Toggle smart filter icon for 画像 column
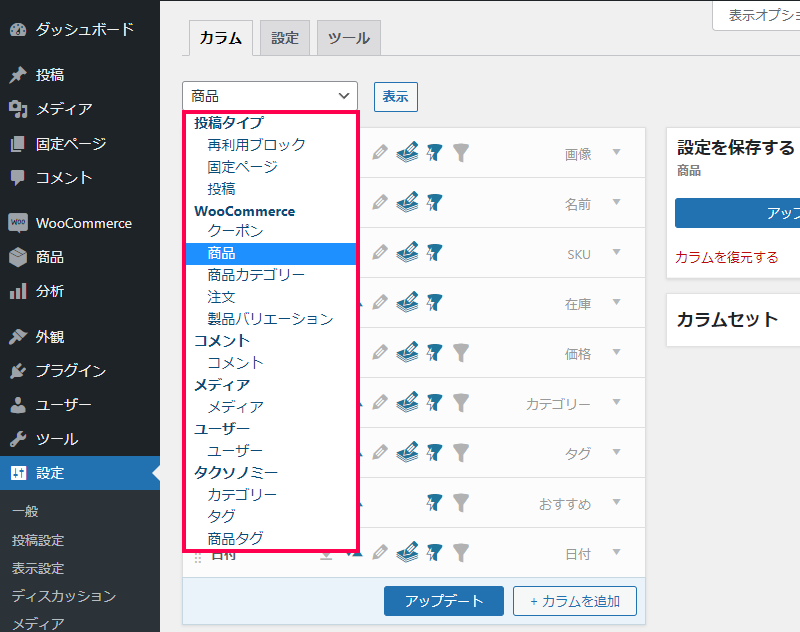This screenshot has width=800, height=632. 434,153
